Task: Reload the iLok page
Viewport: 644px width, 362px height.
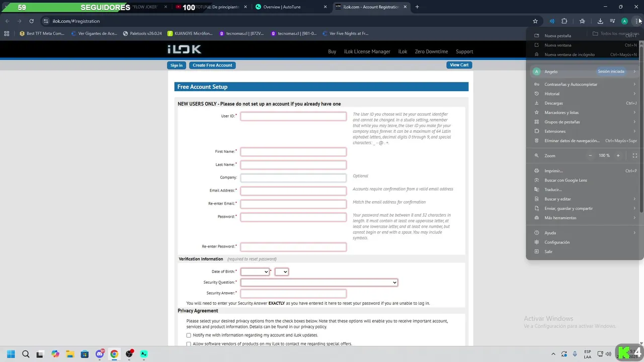Action: coord(31,21)
